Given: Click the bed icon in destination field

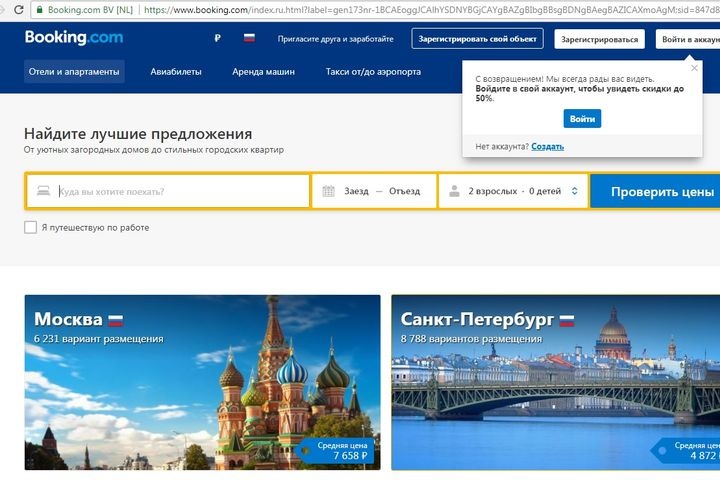Looking at the screenshot, I should click(x=43, y=191).
